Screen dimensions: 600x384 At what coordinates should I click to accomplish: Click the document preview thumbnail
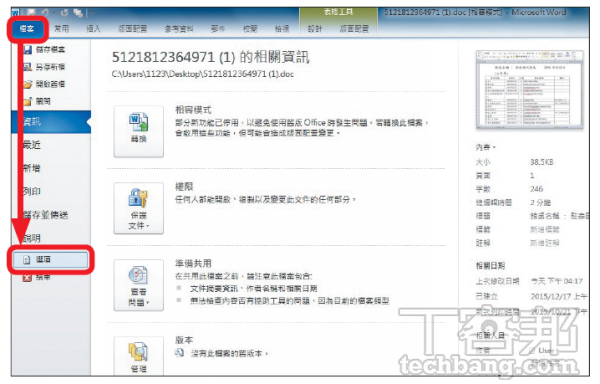point(530,89)
